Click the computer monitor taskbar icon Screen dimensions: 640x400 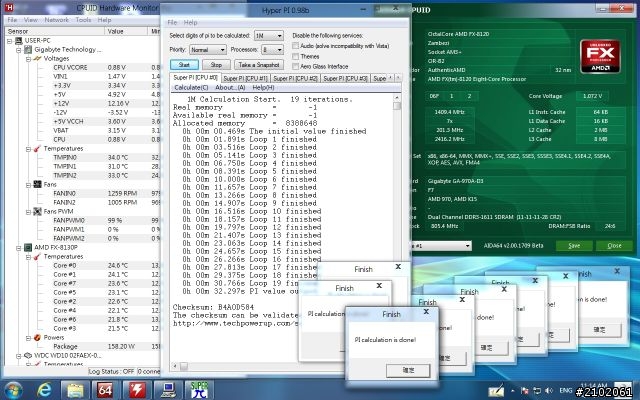click(167, 390)
